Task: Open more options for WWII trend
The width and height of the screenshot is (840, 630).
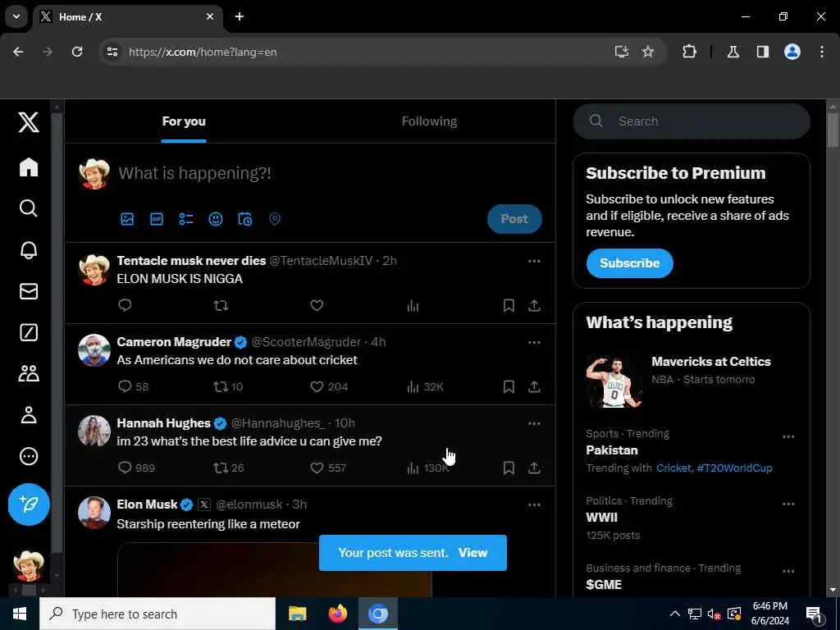Action: click(x=788, y=504)
